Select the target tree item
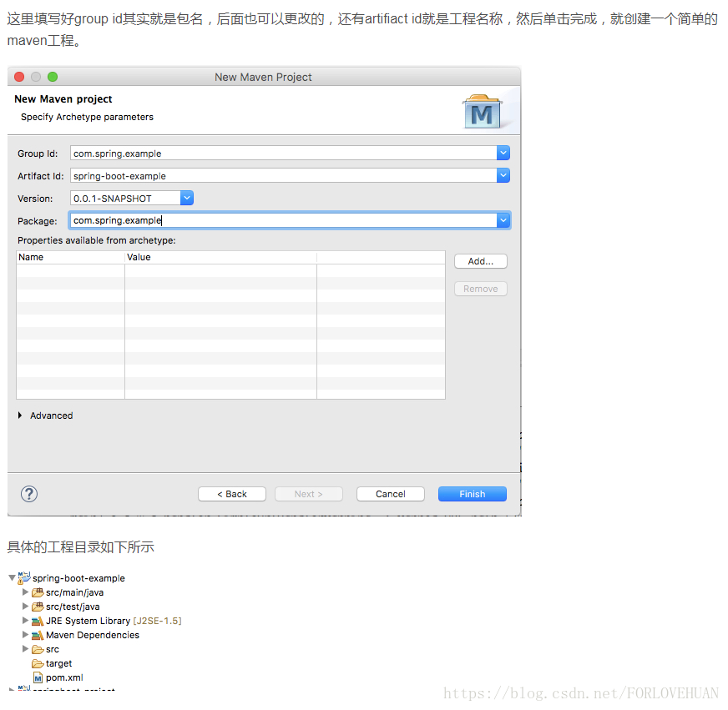728x710 pixels. [x=58, y=663]
